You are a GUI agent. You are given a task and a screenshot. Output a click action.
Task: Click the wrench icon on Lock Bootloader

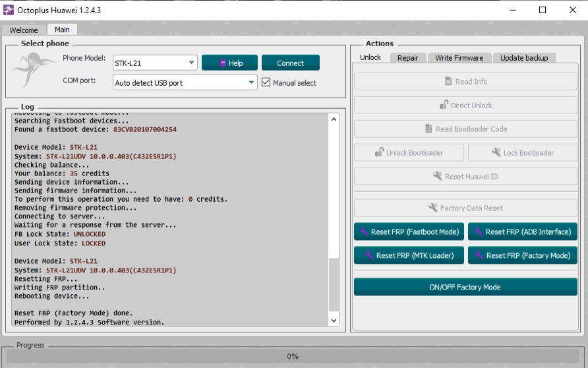click(x=496, y=152)
